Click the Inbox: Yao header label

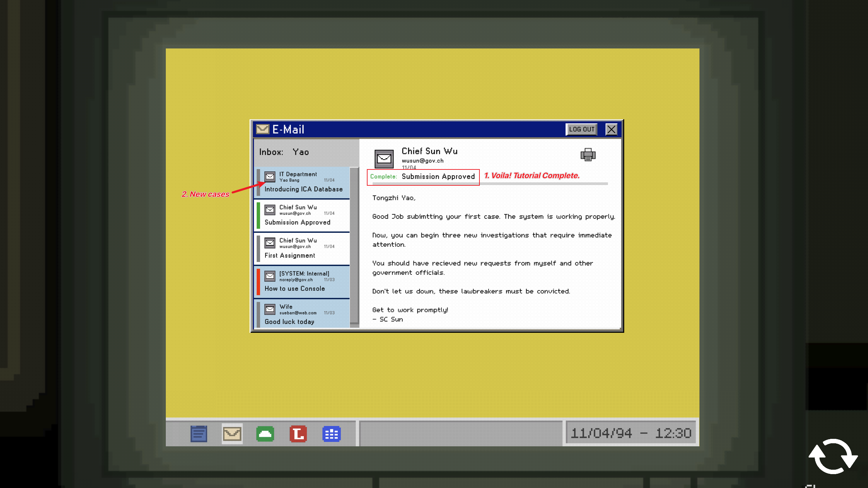click(x=284, y=152)
